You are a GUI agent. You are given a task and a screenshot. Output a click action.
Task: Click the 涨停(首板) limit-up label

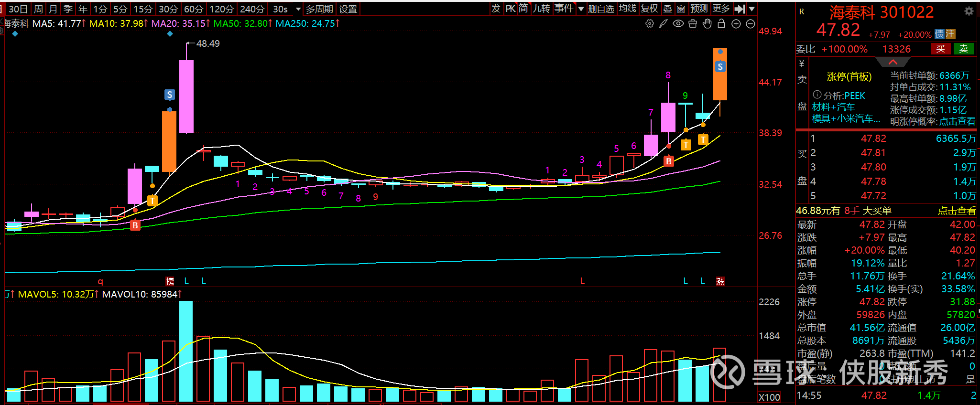849,77
